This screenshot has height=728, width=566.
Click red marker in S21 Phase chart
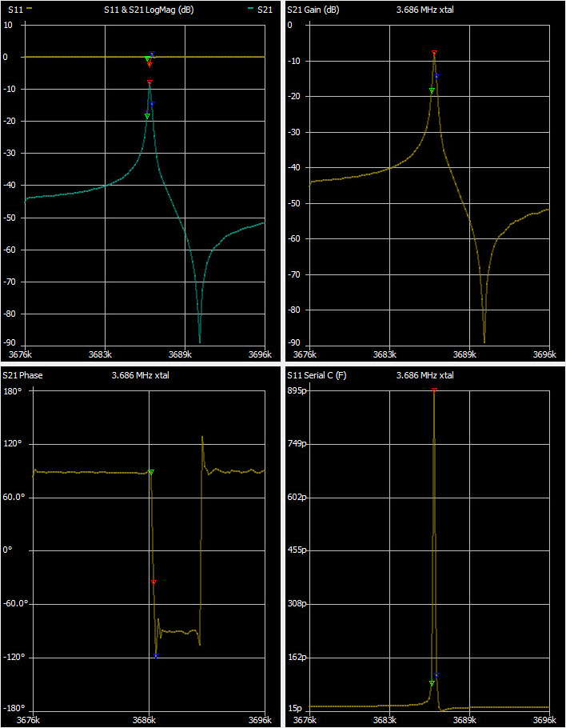click(x=153, y=582)
